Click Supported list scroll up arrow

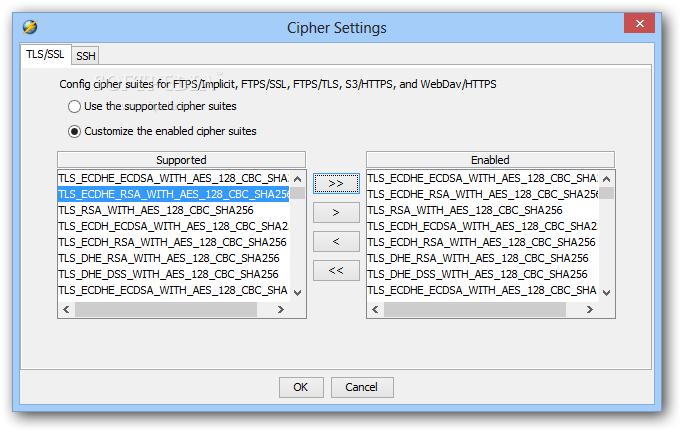point(298,179)
